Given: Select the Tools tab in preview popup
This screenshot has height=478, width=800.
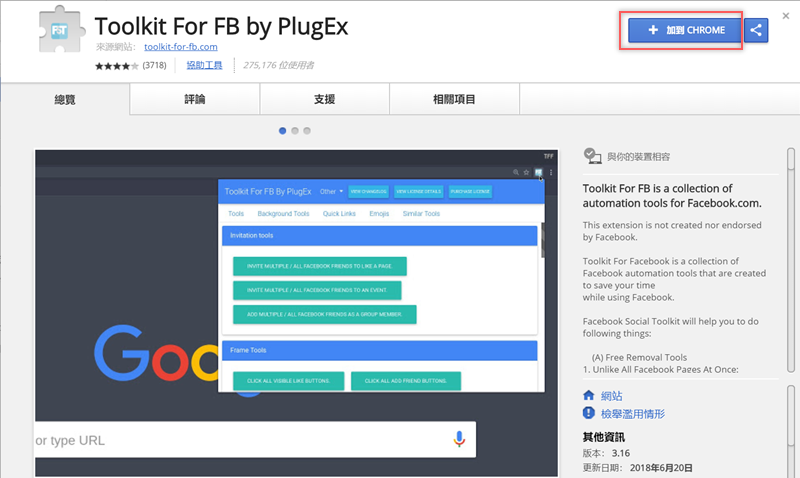Looking at the screenshot, I should (x=236, y=214).
